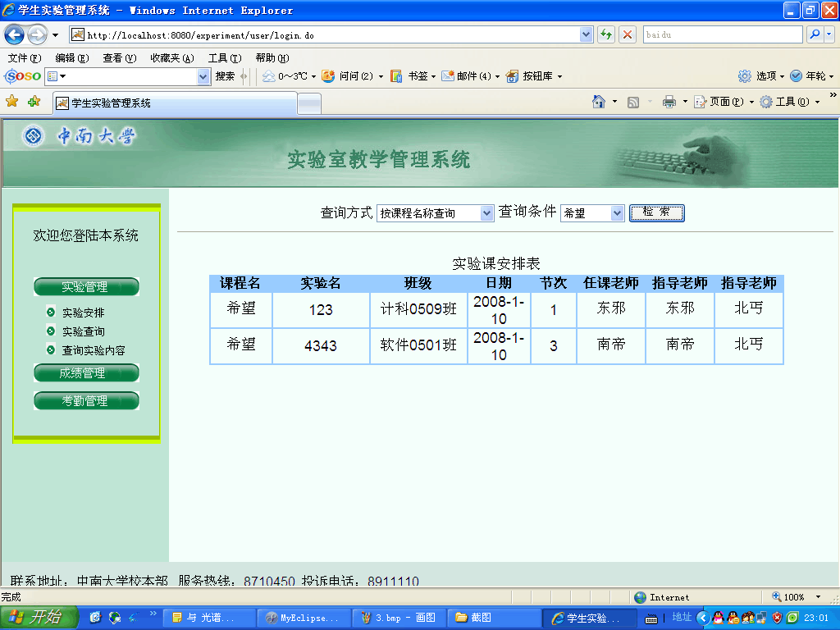
Task: Click the printer icon in the command bar
Action: pyautogui.click(x=669, y=102)
